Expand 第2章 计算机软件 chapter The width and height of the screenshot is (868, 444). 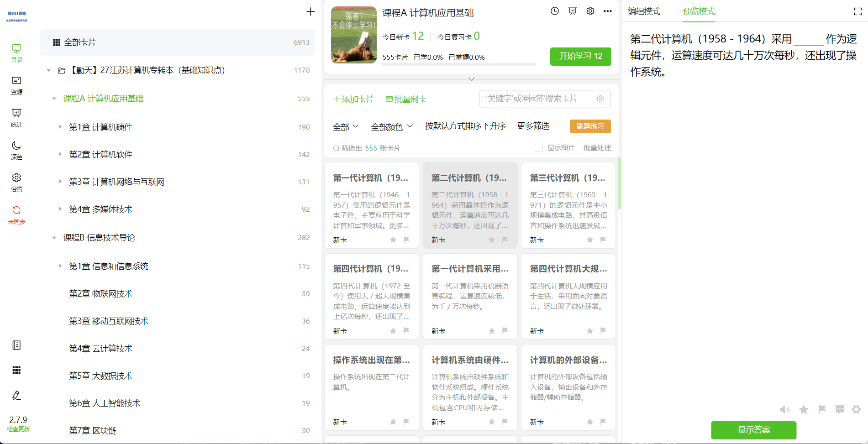[60, 154]
